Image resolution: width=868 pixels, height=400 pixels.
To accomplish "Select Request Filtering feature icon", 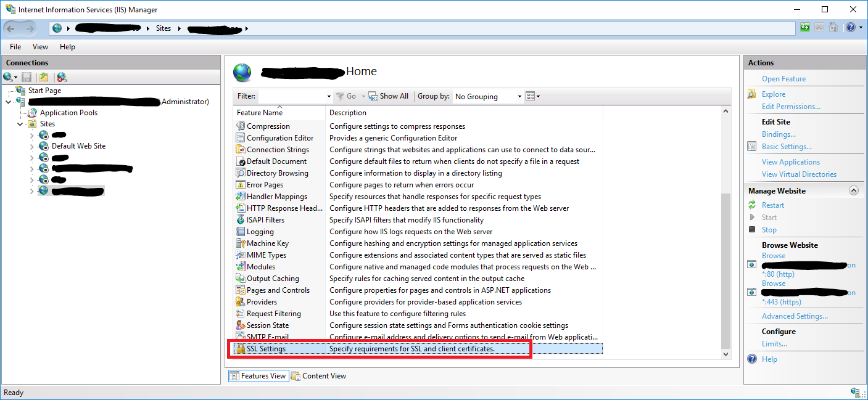I will tap(241, 314).
